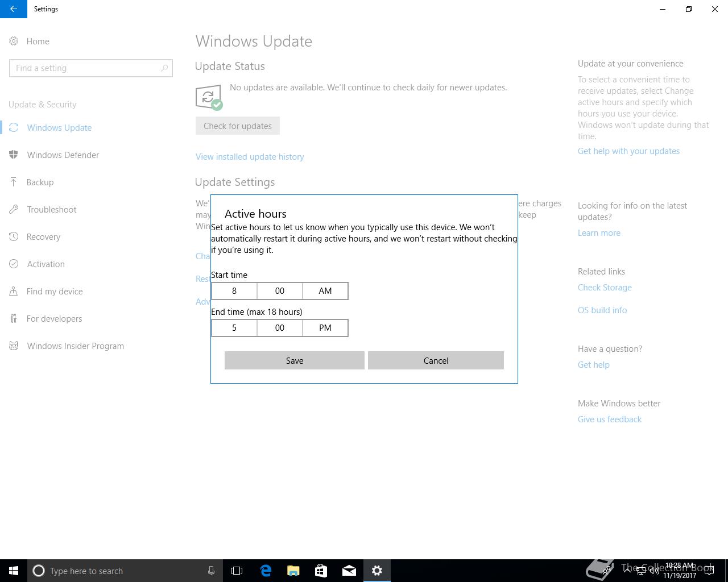Launch Microsoft Edge from taskbar
The width and height of the screenshot is (728, 582).
[x=266, y=571]
